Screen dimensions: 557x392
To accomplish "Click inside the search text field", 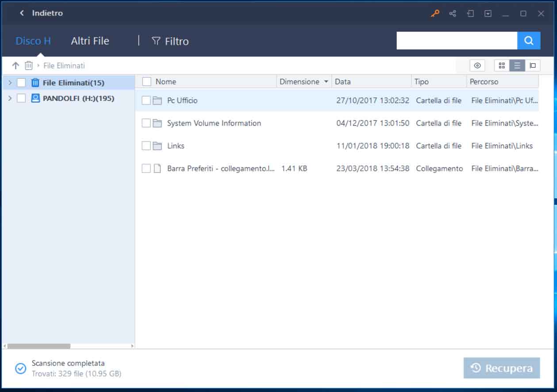I will [457, 41].
